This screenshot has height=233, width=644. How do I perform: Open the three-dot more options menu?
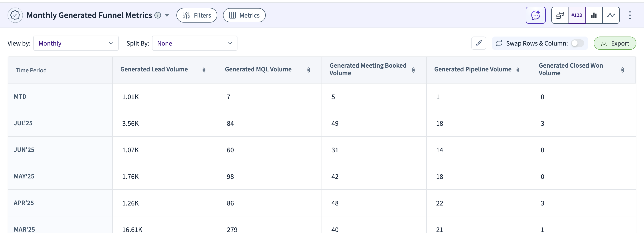click(630, 15)
